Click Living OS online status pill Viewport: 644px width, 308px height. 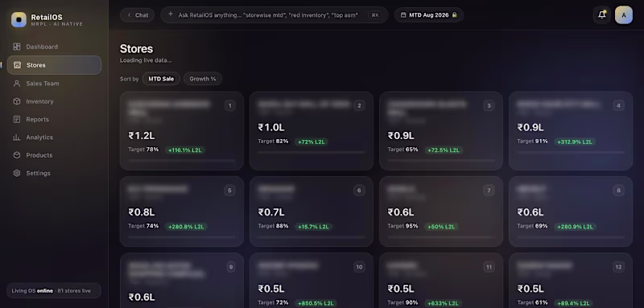(54, 291)
